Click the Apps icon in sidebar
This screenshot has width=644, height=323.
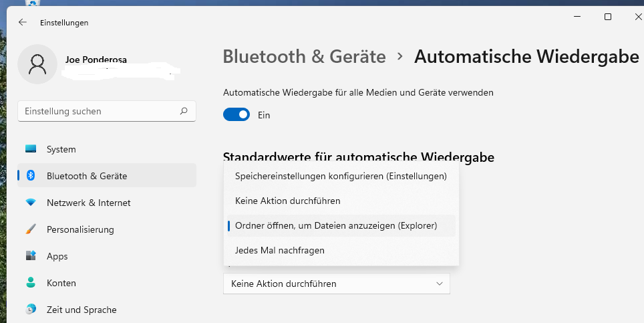31,256
